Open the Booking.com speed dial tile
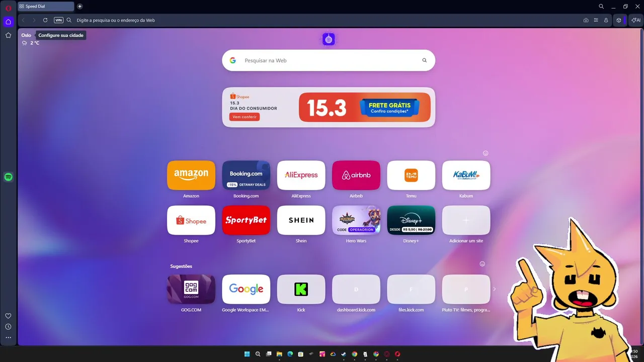 pos(246,175)
